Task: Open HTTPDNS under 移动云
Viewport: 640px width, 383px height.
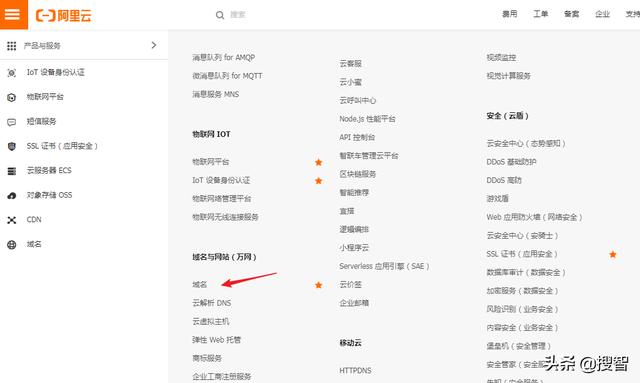Action: [x=356, y=370]
